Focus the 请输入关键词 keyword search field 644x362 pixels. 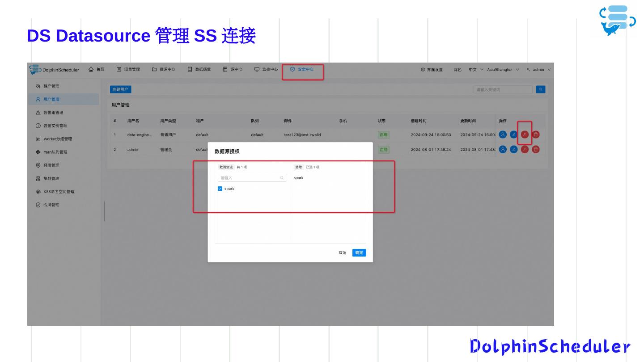pos(503,89)
